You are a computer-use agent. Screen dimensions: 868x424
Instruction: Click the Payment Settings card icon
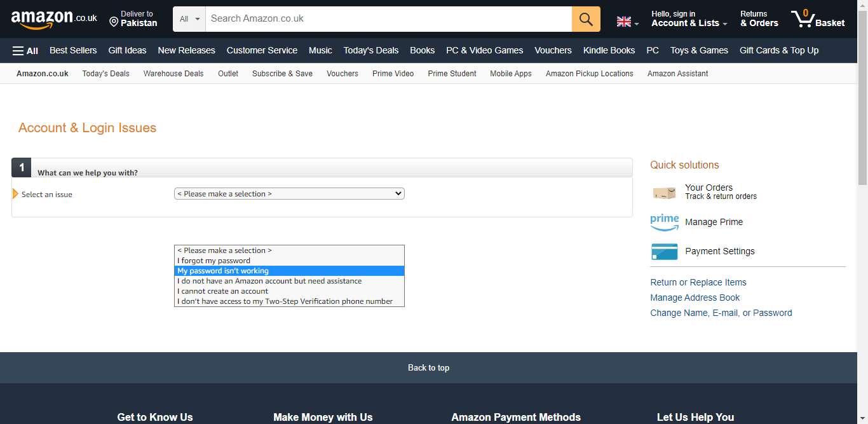coord(665,252)
